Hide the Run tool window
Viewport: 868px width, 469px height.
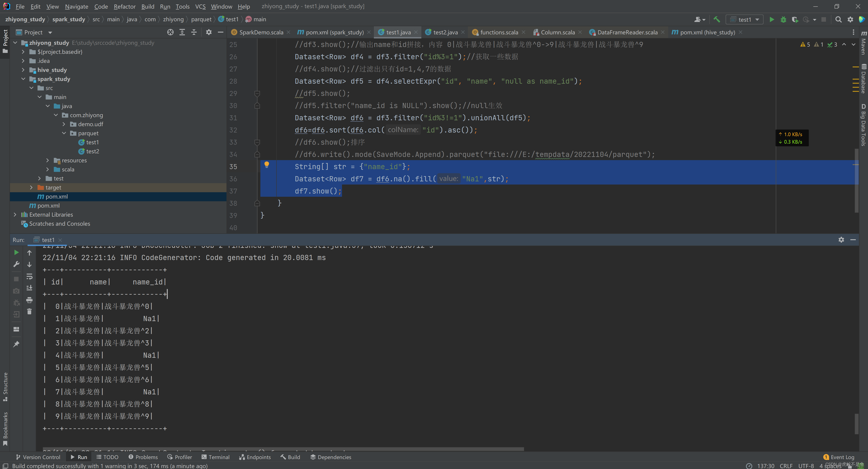coord(853,240)
